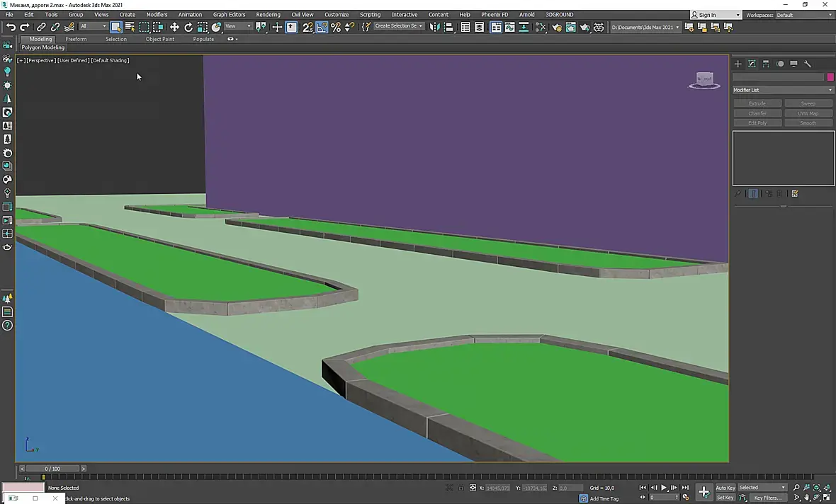Open the Select by Name list

pos(130,27)
